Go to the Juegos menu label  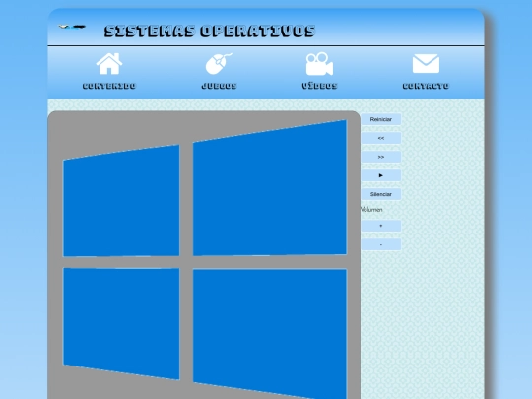pyautogui.click(x=219, y=86)
